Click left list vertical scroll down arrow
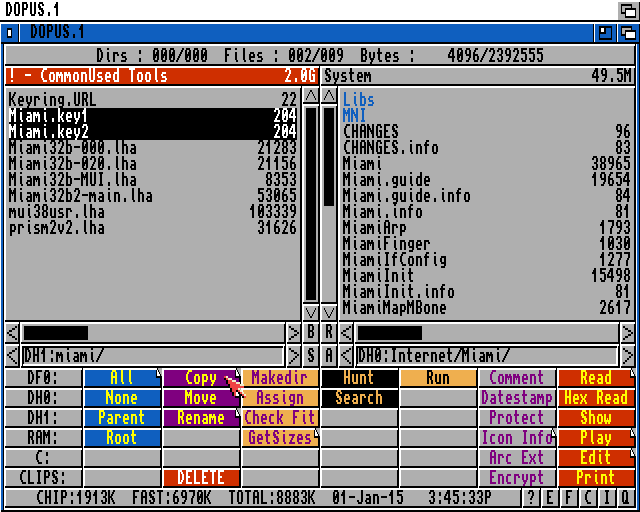Image resolution: width=640 pixels, height=512 pixels. coord(311,312)
